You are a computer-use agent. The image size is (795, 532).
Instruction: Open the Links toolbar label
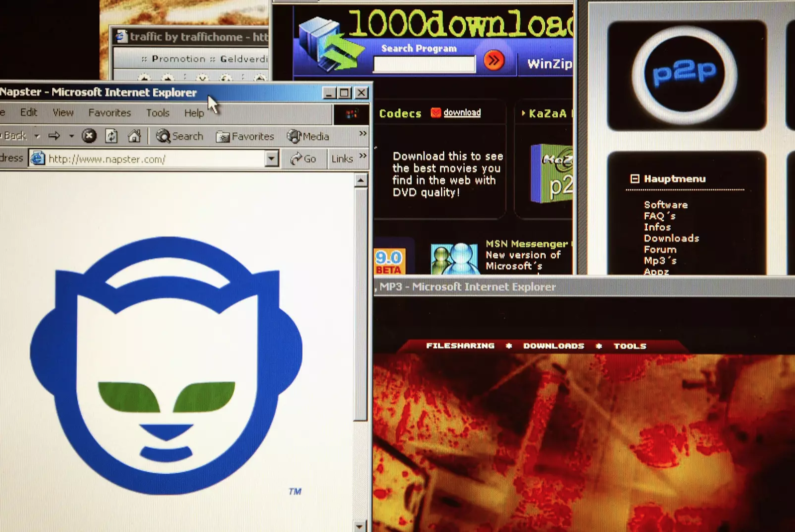tap(342, 159)
